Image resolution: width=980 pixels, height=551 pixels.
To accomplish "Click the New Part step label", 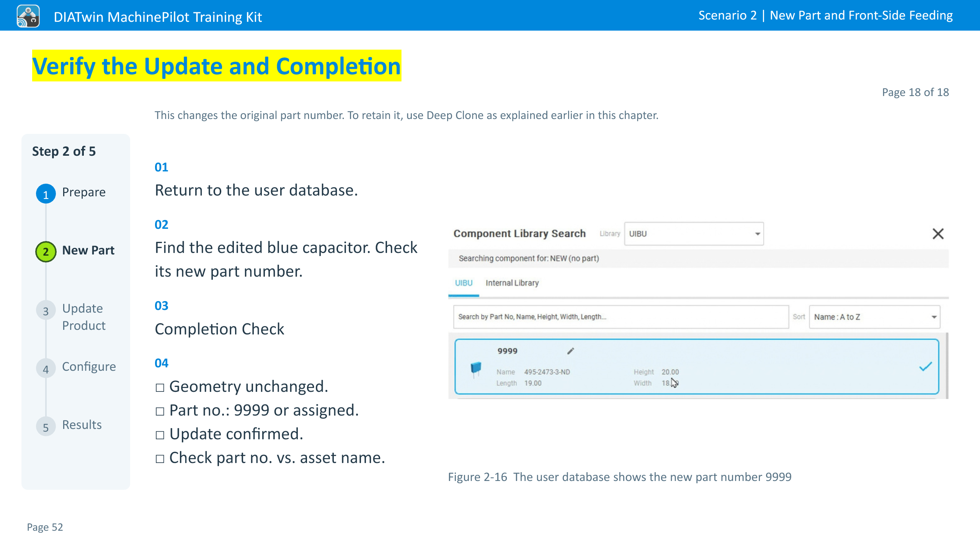I will (88, 250).
